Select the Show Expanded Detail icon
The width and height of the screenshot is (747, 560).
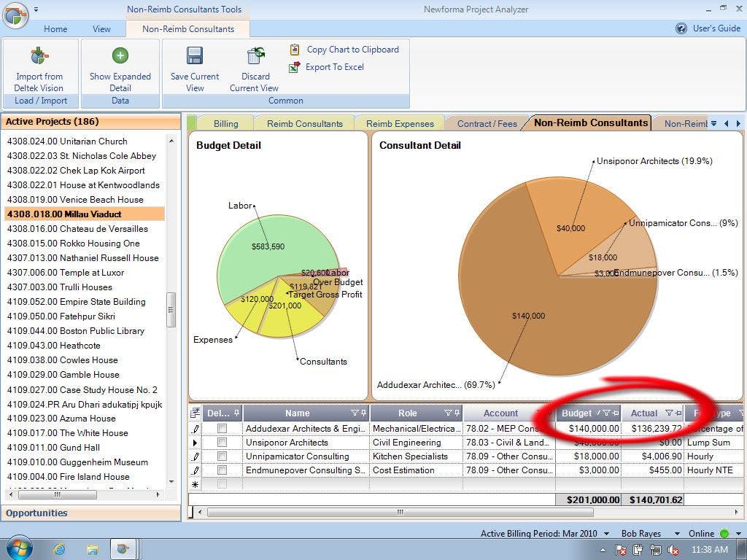[x=120, y=57]
